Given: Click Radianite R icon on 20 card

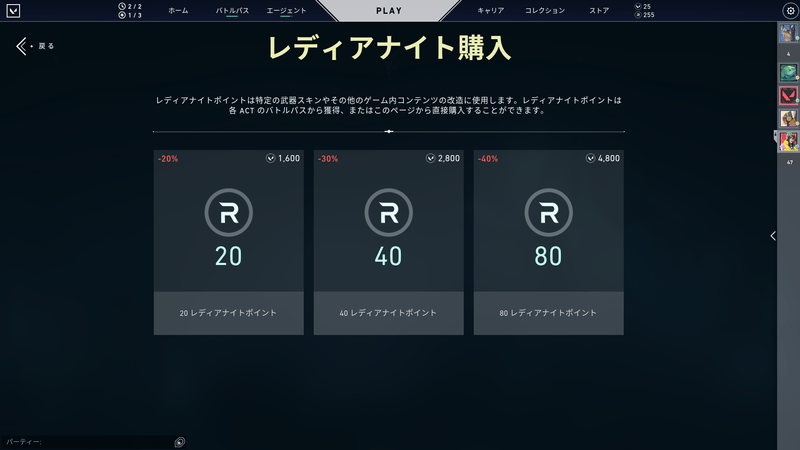Looking at the screenshot, I should pos(229,212).
